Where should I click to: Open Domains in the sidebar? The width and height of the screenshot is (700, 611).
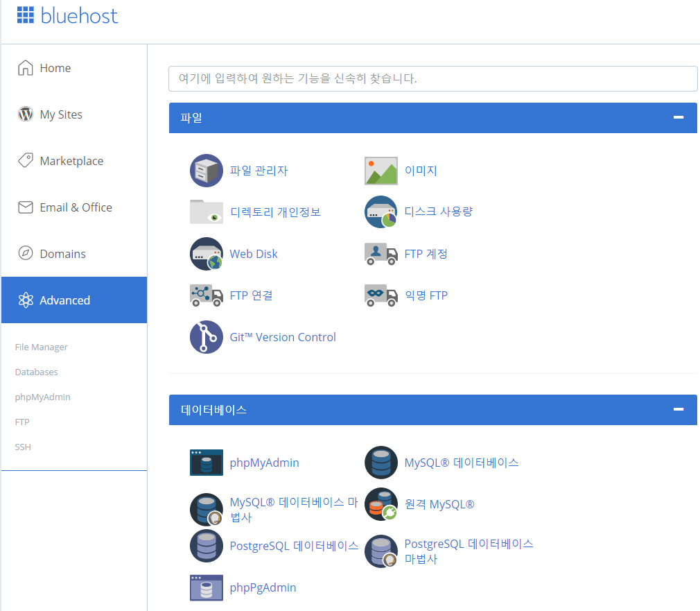pyautogui.click(x=63, y=254)
